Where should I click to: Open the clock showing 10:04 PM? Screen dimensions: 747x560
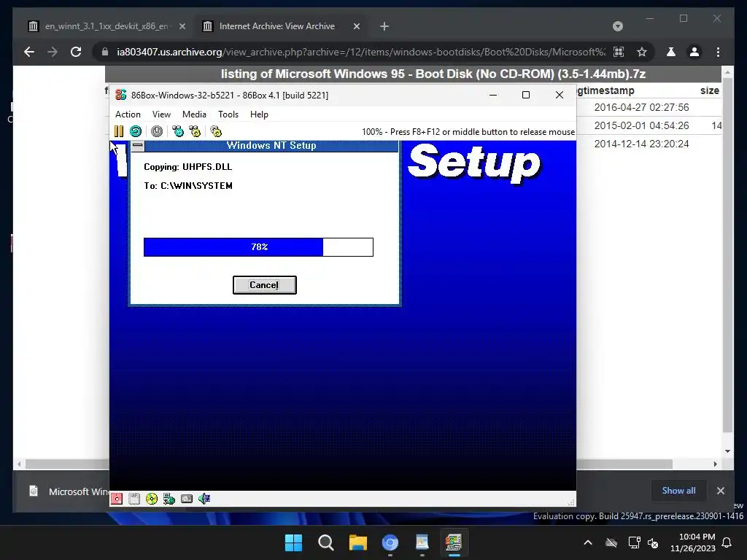click(693, 542)
